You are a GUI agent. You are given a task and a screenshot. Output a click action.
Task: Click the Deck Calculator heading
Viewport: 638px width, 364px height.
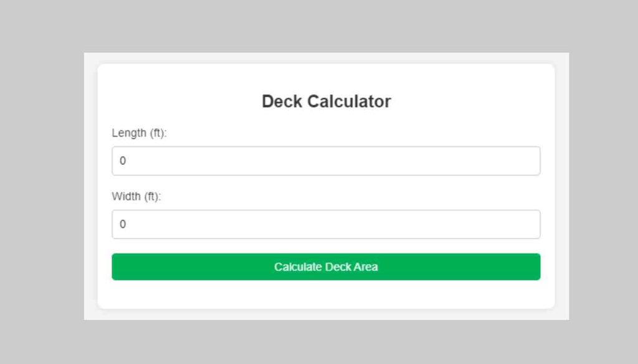(326, 101)
